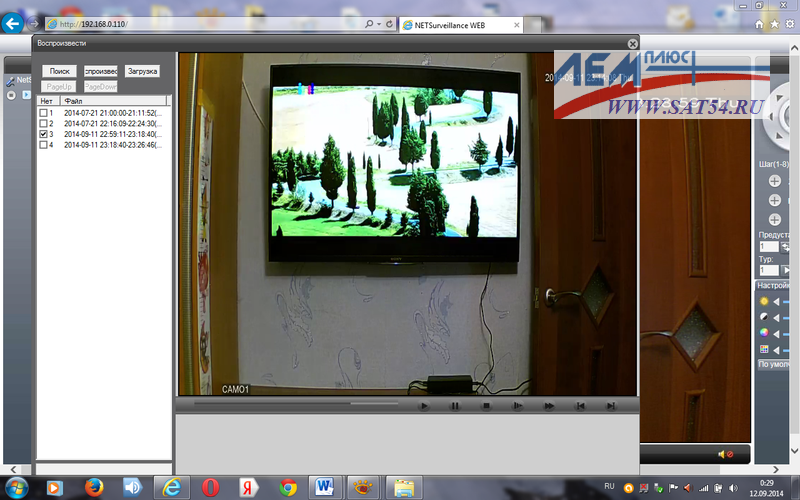The height and width of the screenshot is (500, 800).
Task: Click the RU language indicator
Action: click(609, 486)
